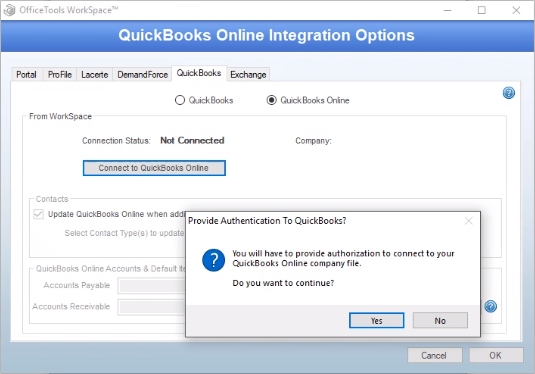
Task: Switch to the Lacerte tab
Action: [x=95, y=74]
